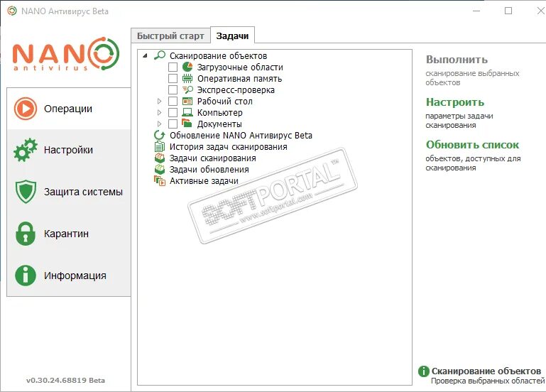Click the Сканирование объектов status text
Image resolution: width=546 pixels, height=392 pixels.
pos(486,371)
